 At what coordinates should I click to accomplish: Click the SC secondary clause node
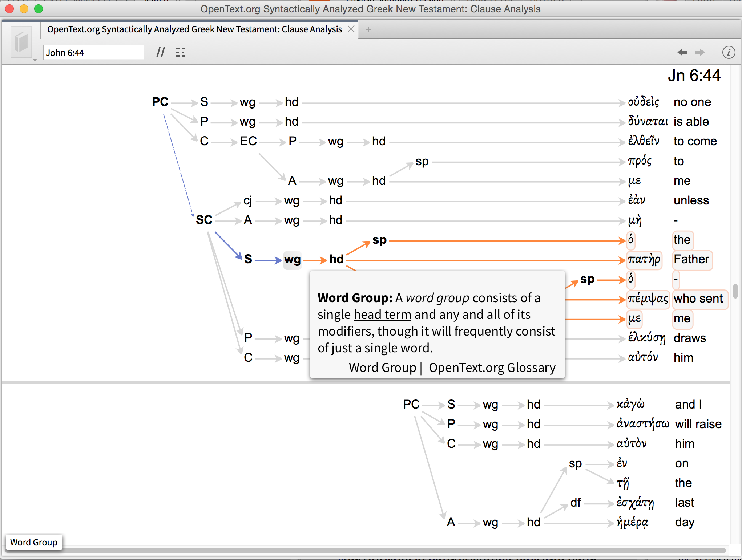pyautogui.click(x=204, y=220)
